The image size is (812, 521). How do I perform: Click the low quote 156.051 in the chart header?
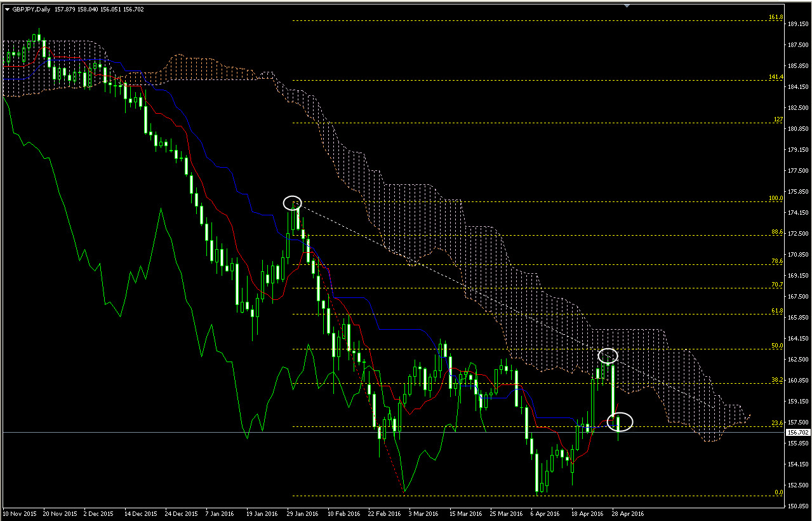110,9
